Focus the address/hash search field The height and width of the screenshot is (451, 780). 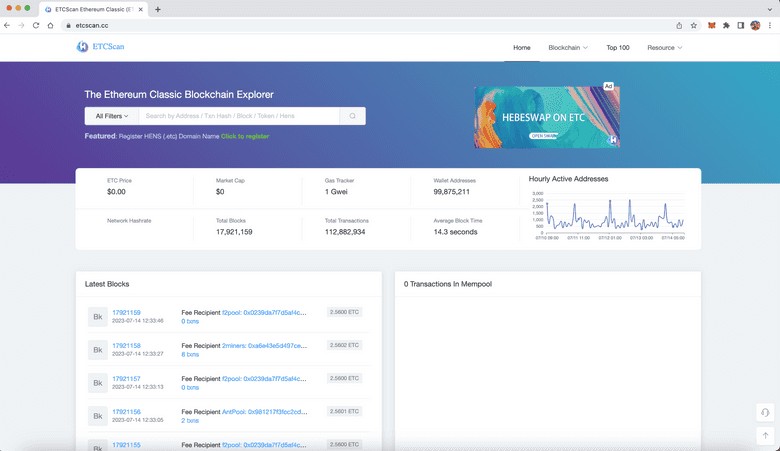pos(238,116)
